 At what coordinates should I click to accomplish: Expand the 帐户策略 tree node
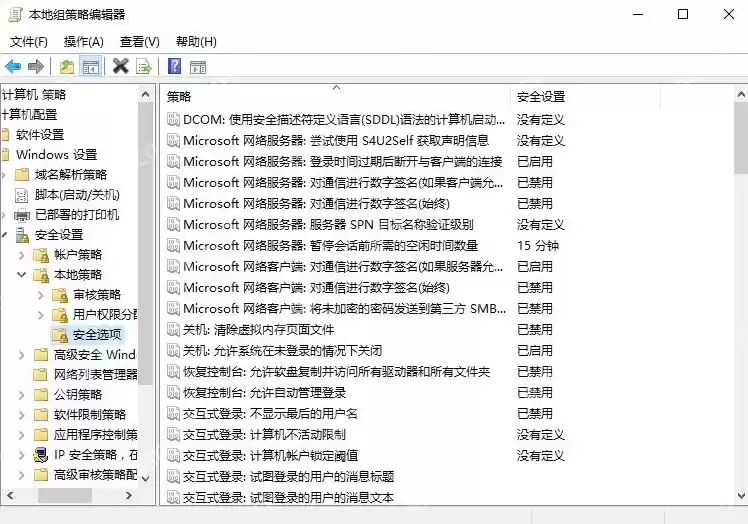pyautogui.click(x=21, y=255)
